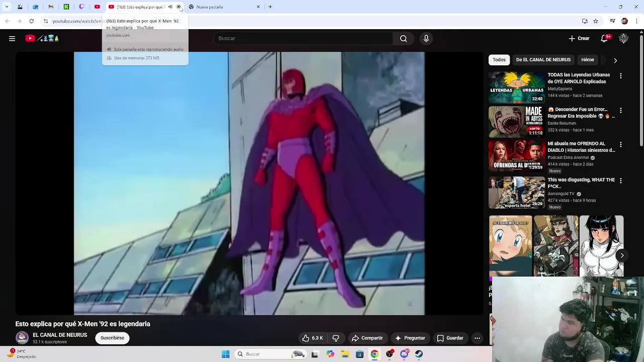Open Chrome media controls icon
This screenshot has height=362, width=644.
point(612,21)
